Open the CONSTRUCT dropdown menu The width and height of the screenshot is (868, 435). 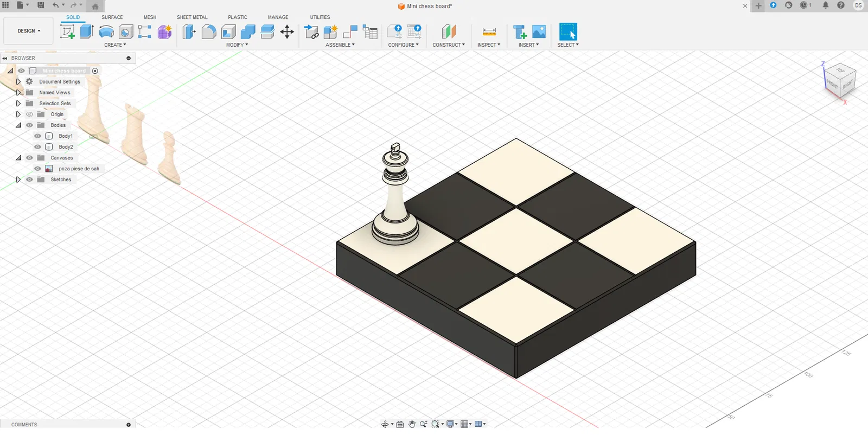pos(449,45)
